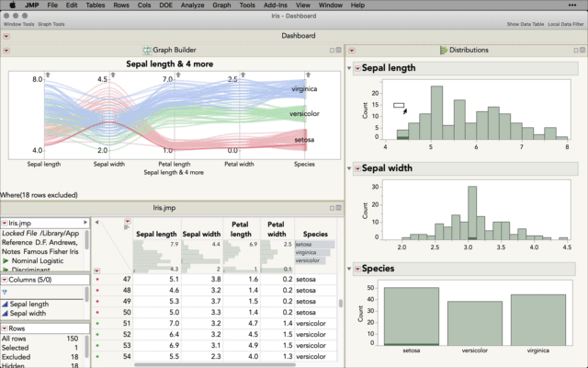Screen dimensions: 588x368
Task: Open the columns red triangle in table corner
Action: (128, 221)
